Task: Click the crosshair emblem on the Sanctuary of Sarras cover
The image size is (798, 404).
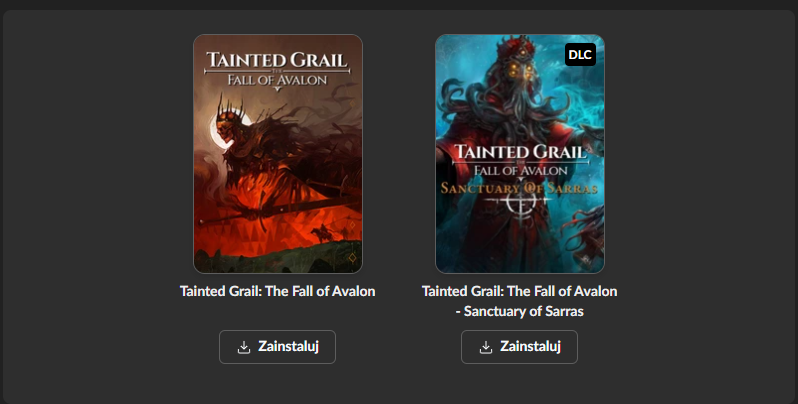Action: 519,206
